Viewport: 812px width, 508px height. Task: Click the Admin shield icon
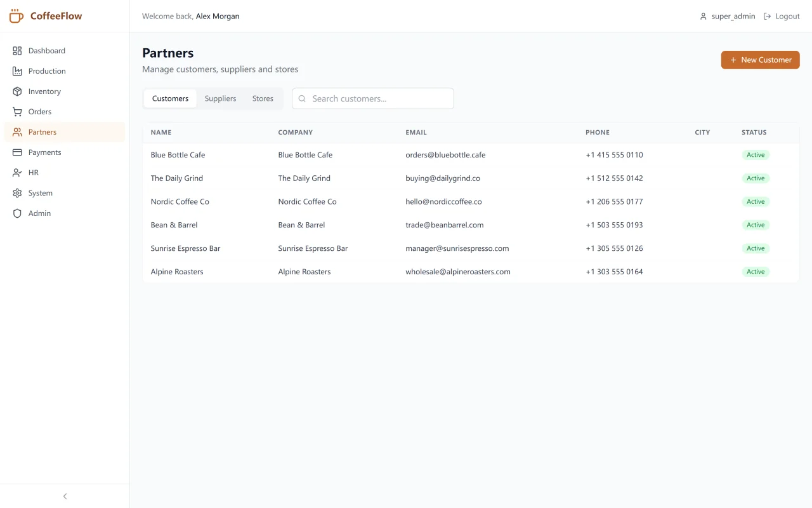pyautogui.click(x=17, y=213)
